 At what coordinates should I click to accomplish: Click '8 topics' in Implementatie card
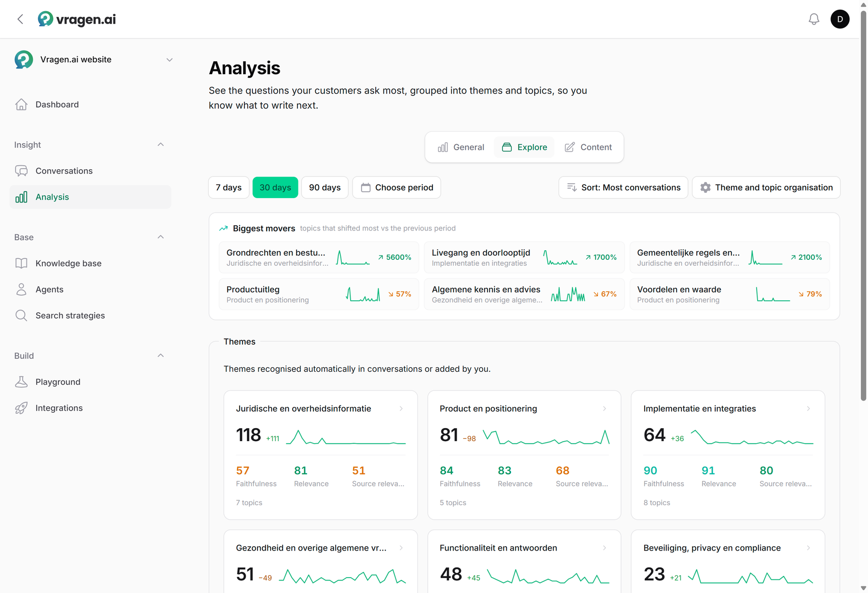(657, 503)
